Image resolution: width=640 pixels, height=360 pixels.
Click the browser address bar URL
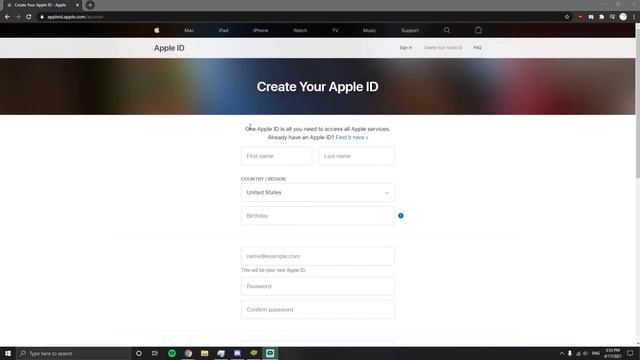click(x=75, y=17)
